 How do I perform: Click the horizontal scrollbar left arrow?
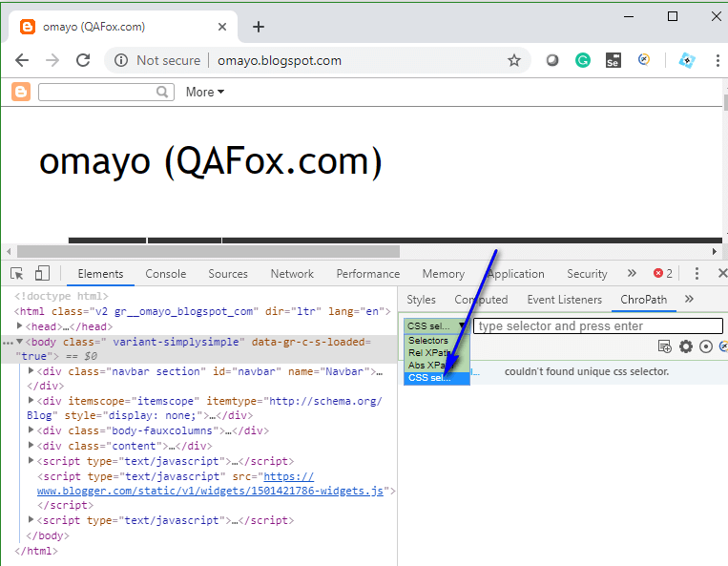pyautogui.click(x=9, y=252)
